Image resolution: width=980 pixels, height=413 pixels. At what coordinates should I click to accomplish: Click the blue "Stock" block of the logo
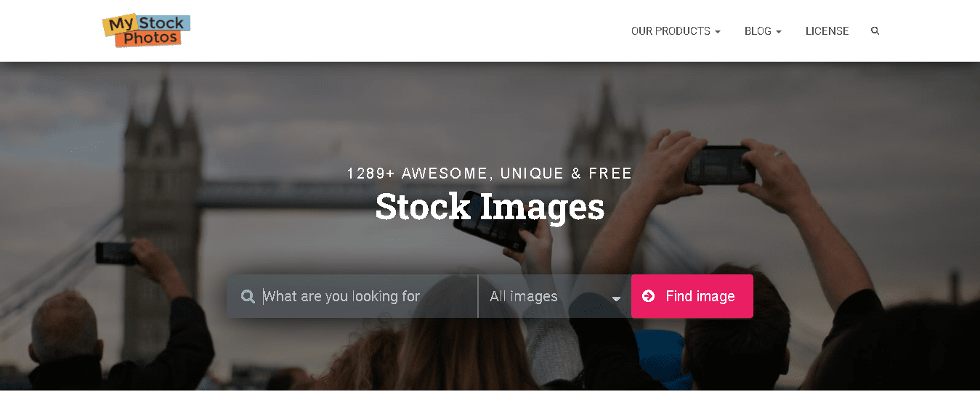point(161,23)
